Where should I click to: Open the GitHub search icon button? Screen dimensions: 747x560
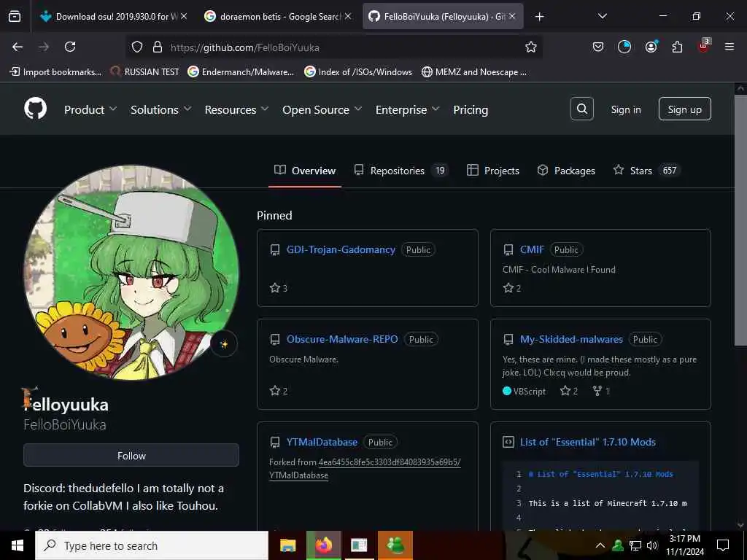tap(581, 109)
